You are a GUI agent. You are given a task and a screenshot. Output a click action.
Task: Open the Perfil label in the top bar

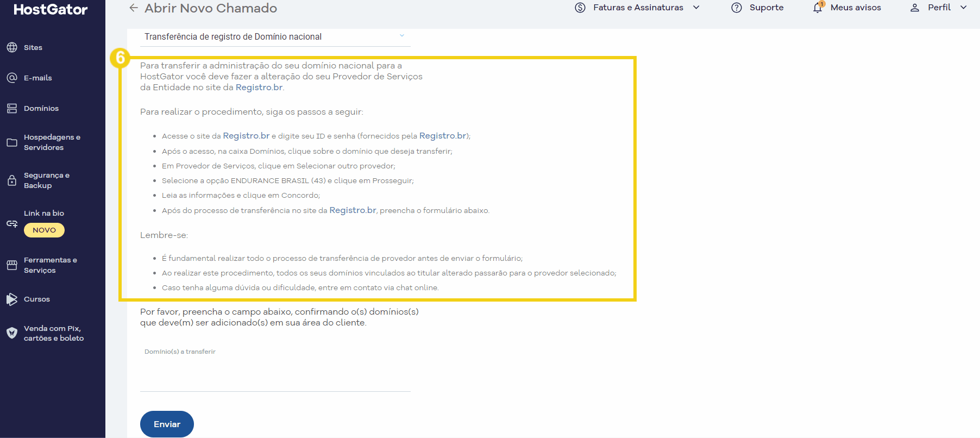point(939,8)
